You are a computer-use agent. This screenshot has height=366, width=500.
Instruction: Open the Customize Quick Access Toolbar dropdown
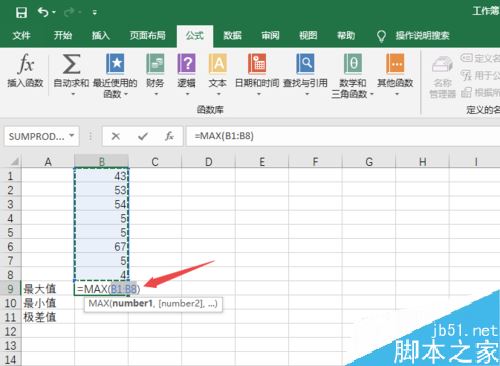pos(95,13)
